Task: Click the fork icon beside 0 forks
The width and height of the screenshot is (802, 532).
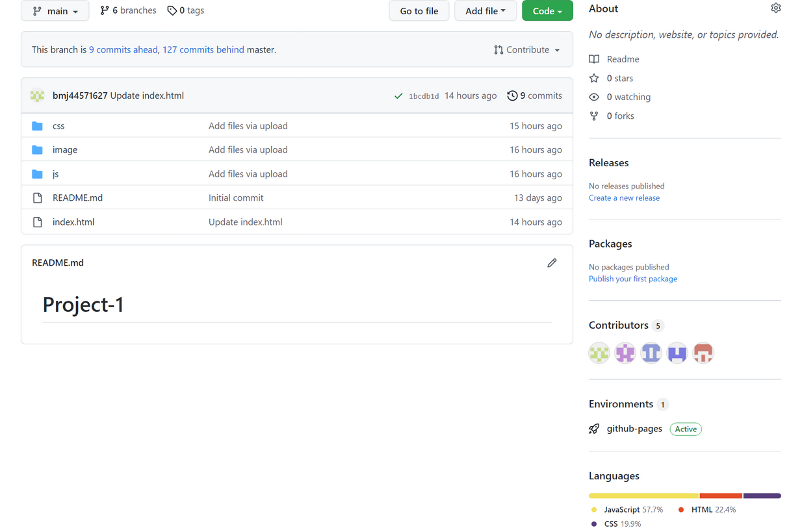Action: point(594,116)
